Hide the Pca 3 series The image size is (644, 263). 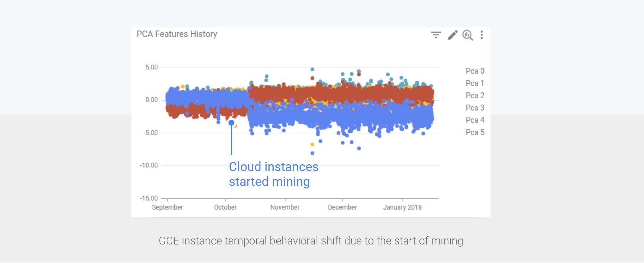pos(475,108)
